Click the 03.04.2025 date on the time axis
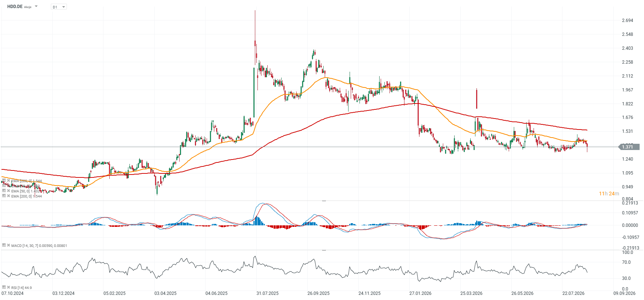 (165, 293)
